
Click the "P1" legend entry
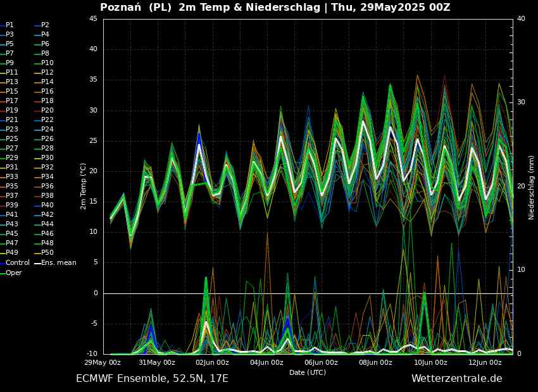(x=7, y=25)
